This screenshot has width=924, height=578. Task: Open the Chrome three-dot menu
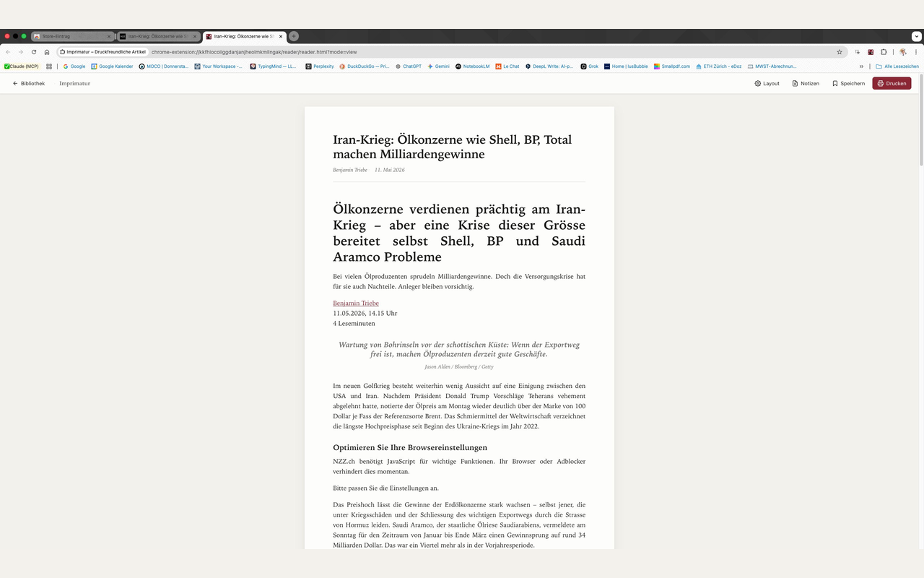pyautogui.click(x=916, y=52)
